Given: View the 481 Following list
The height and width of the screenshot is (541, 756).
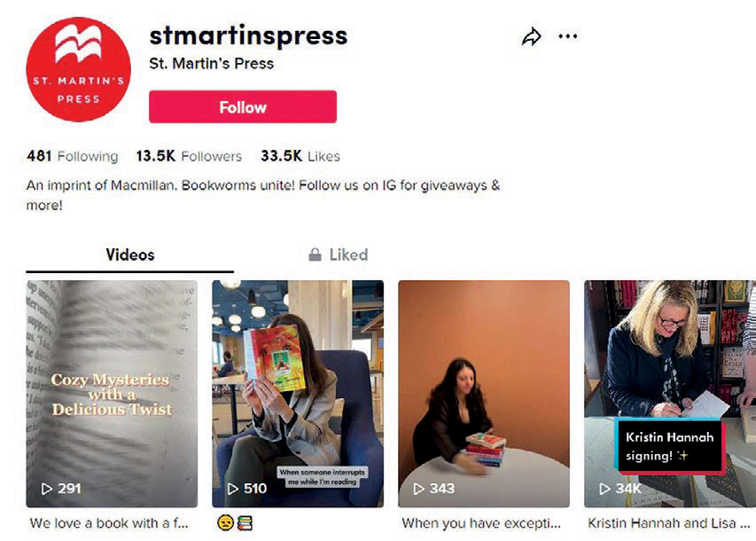Looking at the screenshot, I should pyautogui.click(x=73, y=156).
